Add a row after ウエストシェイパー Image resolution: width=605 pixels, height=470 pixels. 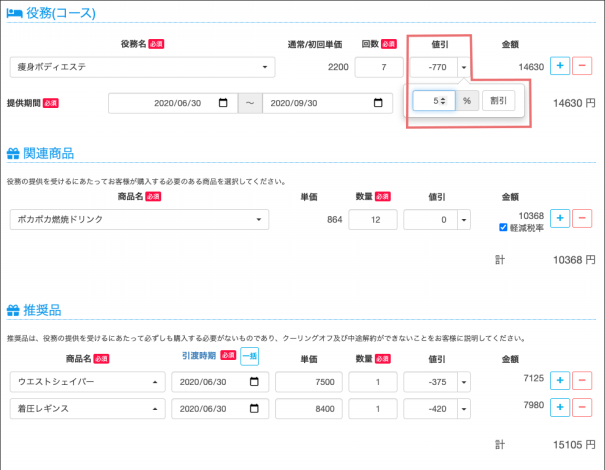(559, 381)
